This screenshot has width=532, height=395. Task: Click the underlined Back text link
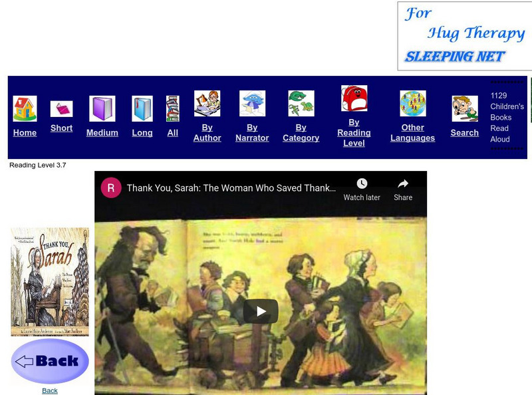(x=49, y=391)
